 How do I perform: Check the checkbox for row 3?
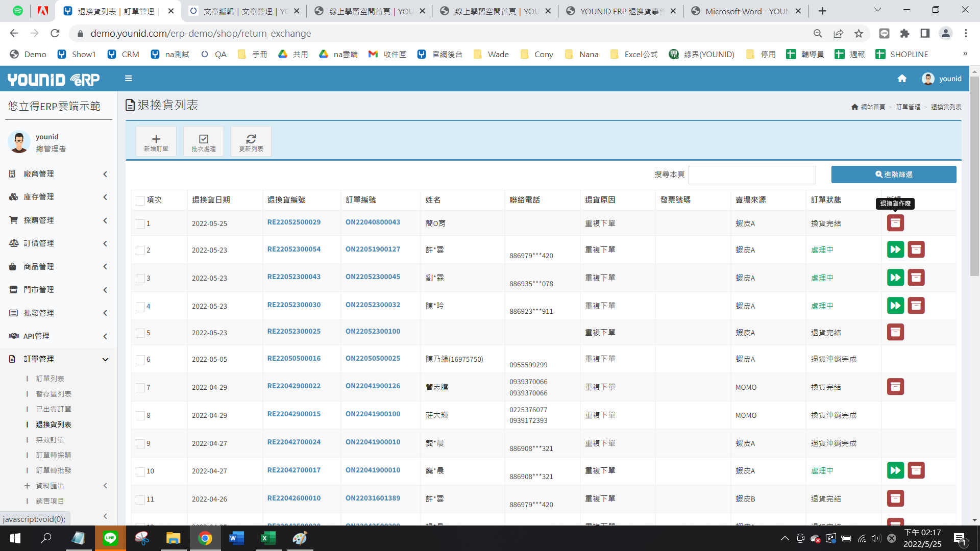click(140, 279)
